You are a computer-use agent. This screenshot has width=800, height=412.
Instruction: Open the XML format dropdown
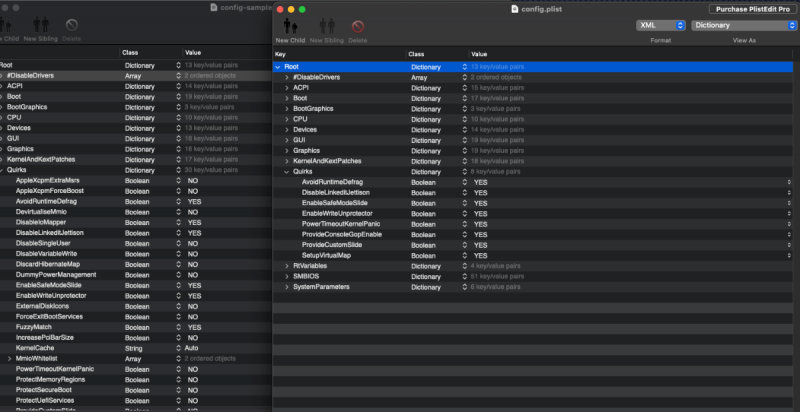(x=660, y=25)
